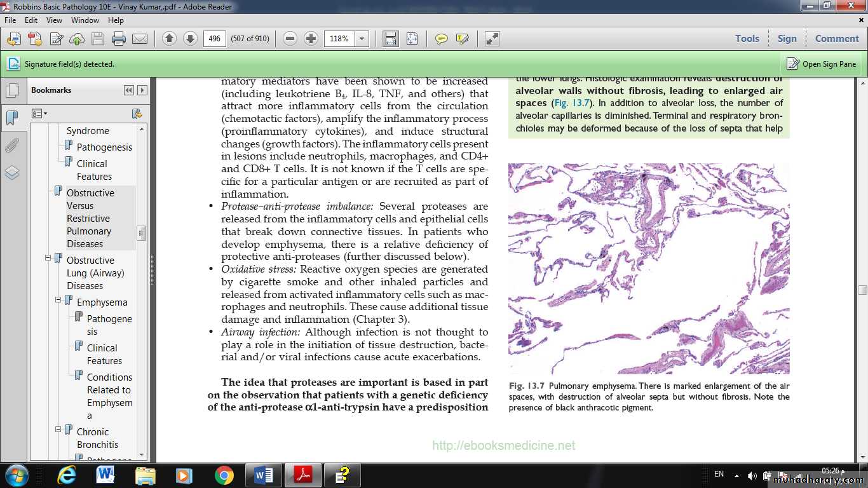The image size is (868, 488).
Task: Open the View menu
Action: coord(54,20)
